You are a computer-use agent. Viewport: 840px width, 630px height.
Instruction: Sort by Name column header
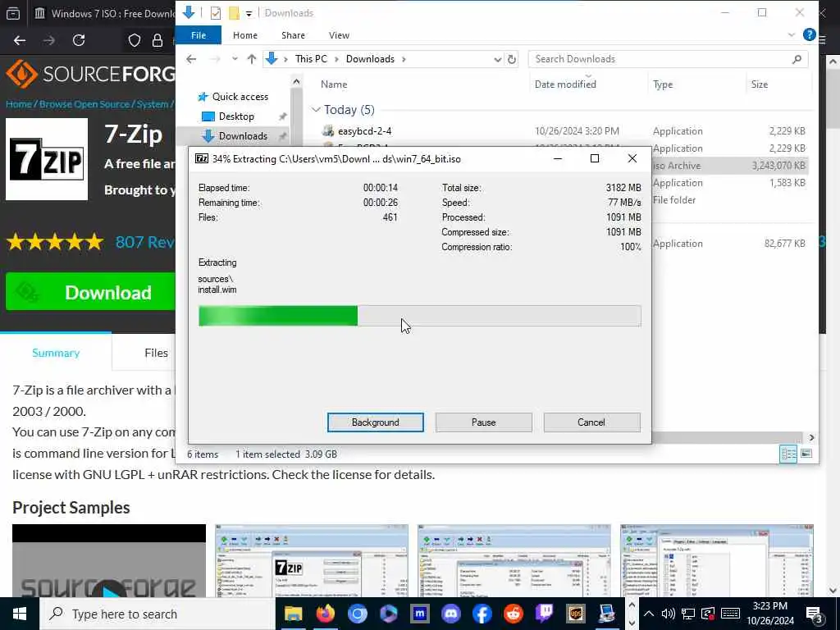coord(334,84)
